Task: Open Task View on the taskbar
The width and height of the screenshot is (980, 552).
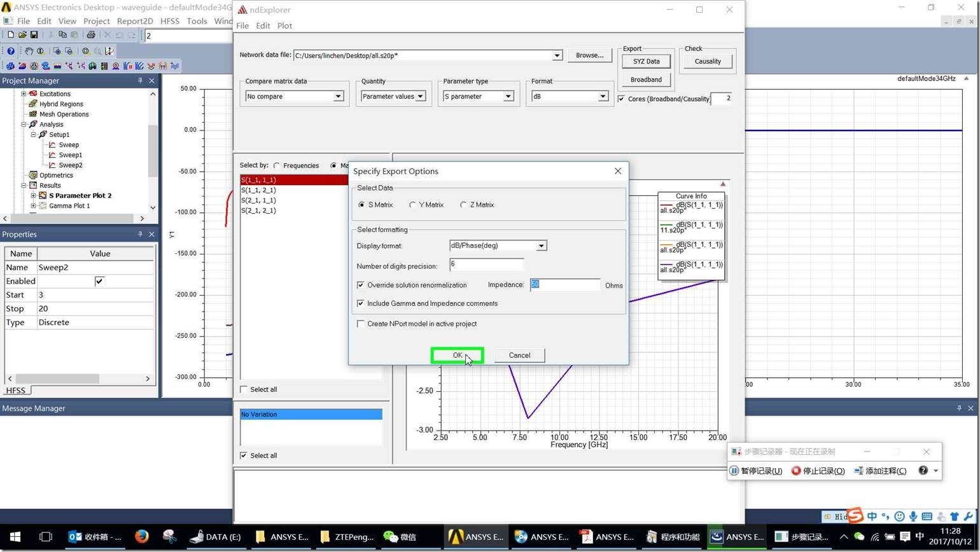Action: coord(45,537)
